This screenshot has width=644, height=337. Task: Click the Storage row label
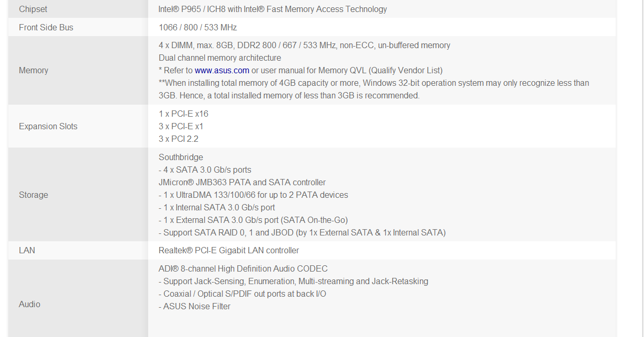coord(34,195)
